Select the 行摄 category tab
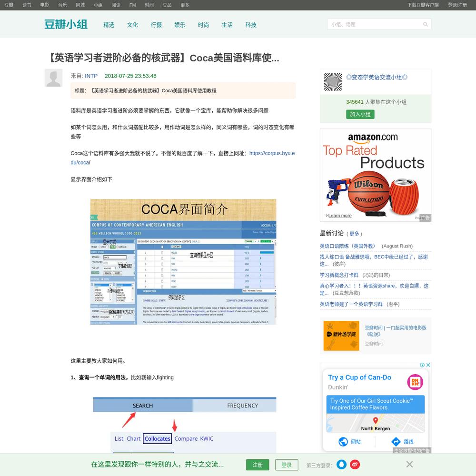 (156, 25)
